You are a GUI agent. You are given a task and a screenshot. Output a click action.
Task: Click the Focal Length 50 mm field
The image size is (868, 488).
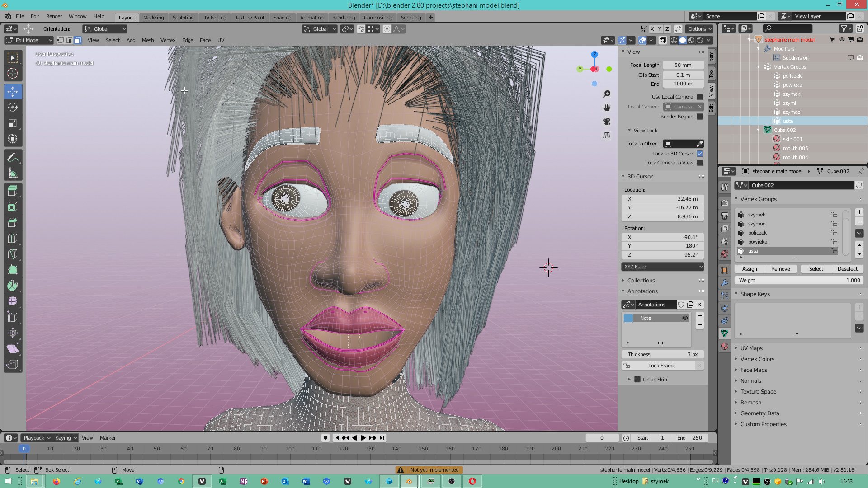[683, 65]
